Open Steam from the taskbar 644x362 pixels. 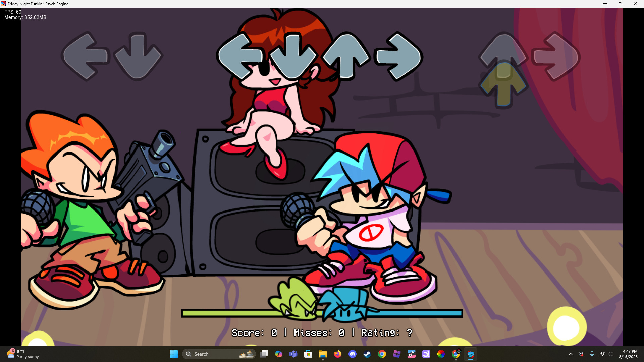[367, 354]
